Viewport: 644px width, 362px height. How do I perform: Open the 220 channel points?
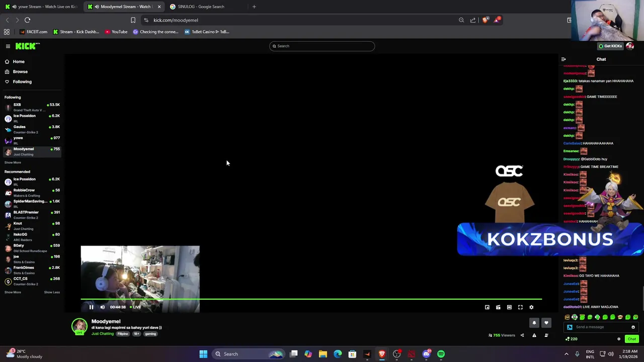[x=572, y=339]
